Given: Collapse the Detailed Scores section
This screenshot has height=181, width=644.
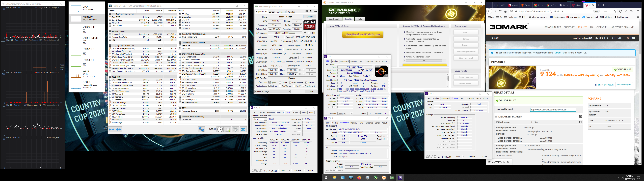Looking at the screenshot, I should pos(580,116).
